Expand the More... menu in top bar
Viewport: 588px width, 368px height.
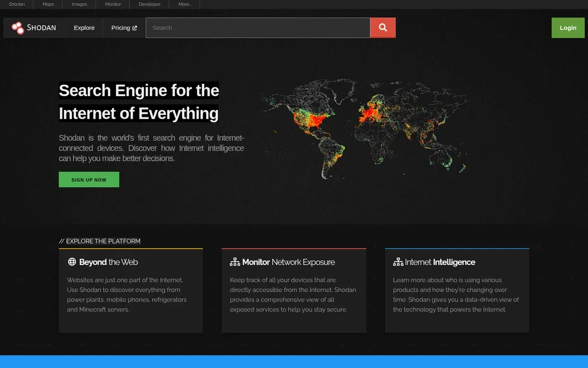185,4
